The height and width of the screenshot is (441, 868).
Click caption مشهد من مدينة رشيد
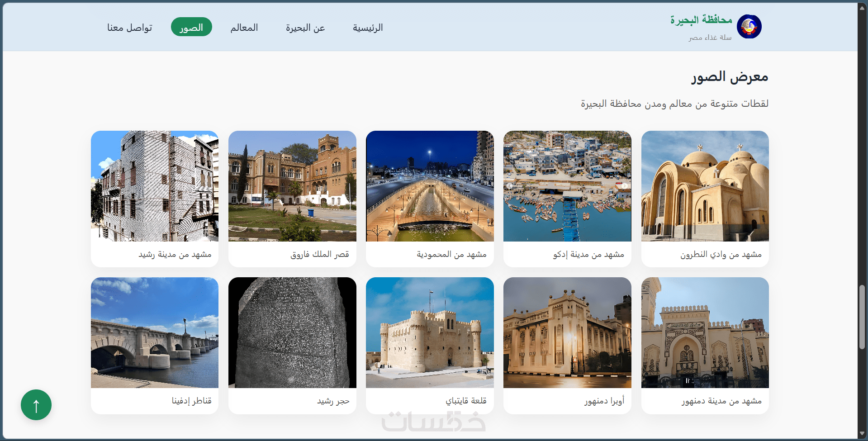[175, 255]
